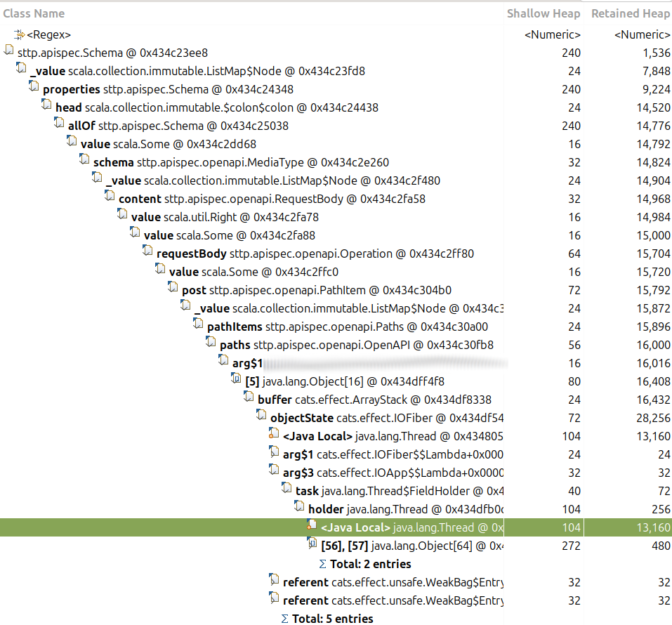
Task: Click the retained heap value 28,256
Action: [653, 418]
